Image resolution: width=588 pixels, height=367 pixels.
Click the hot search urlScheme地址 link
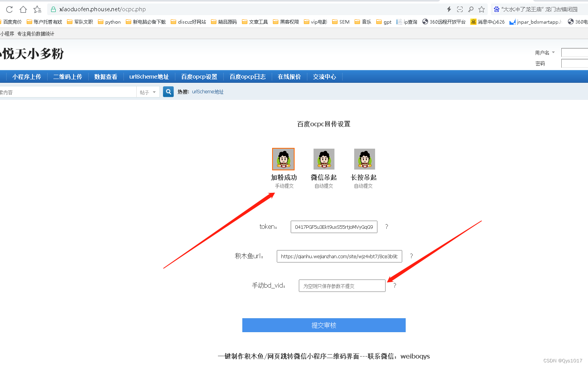208,92
